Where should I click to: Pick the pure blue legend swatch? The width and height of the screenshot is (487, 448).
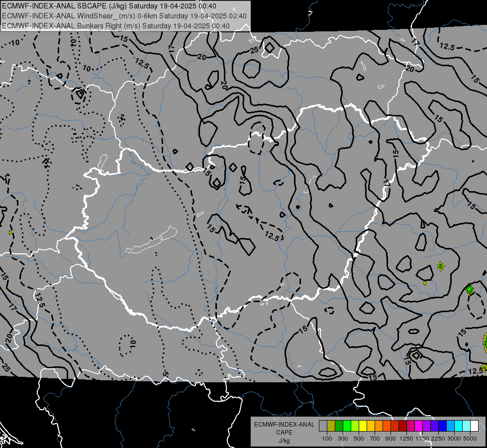(442, 426)
